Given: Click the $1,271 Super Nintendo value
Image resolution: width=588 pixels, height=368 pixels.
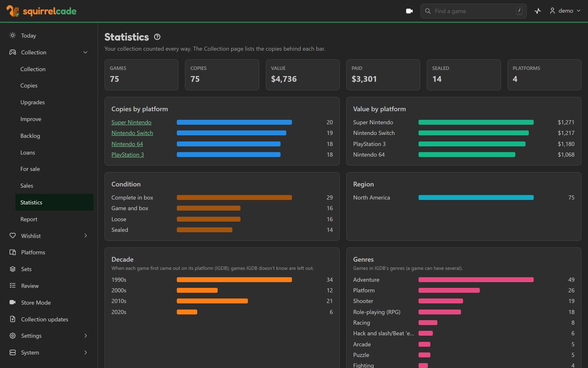Looking at the screenshot, I should coord(566,122).
